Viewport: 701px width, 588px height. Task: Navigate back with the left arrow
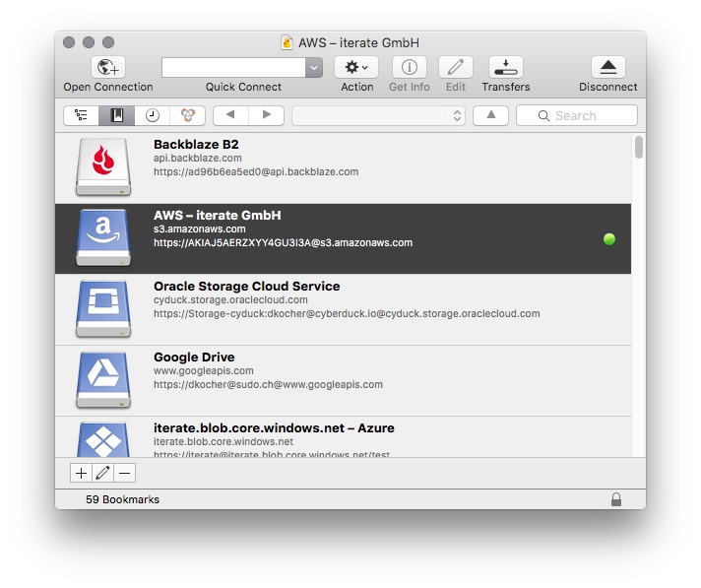point(230,115)
